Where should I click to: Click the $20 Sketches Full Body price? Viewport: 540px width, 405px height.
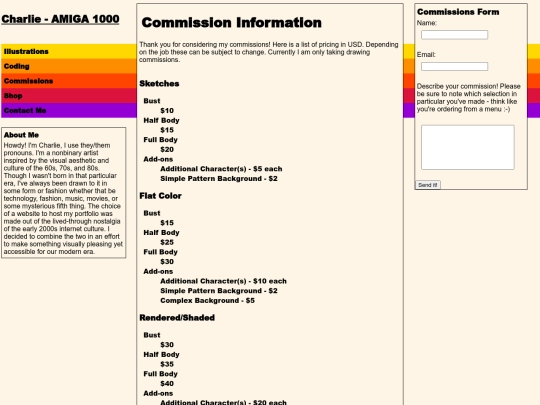click(167, 150)
